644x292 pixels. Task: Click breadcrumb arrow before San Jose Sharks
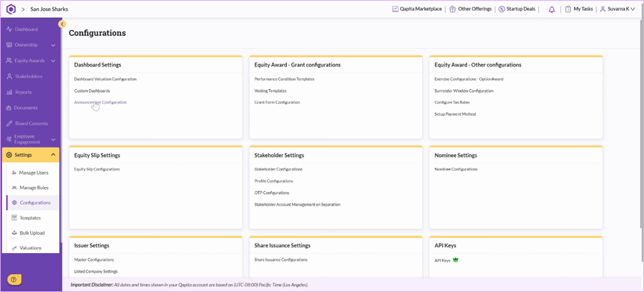[23, 9]
